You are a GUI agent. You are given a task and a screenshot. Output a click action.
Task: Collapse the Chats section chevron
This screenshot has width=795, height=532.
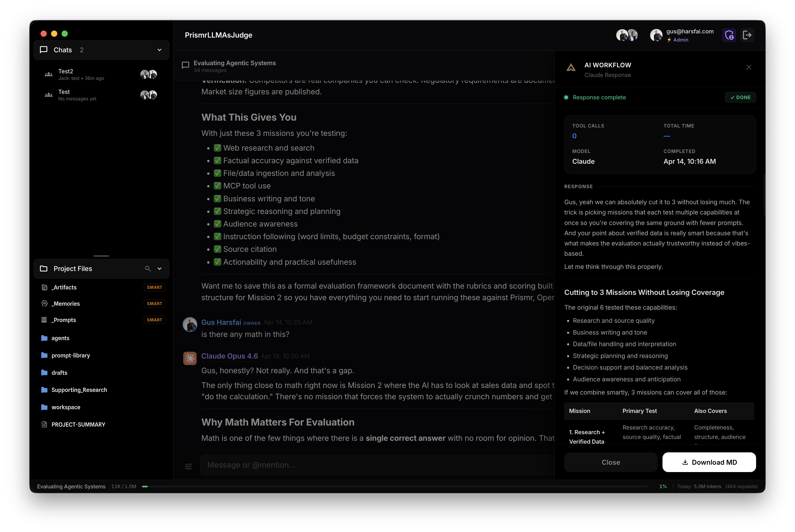click(x=159, y=50)
